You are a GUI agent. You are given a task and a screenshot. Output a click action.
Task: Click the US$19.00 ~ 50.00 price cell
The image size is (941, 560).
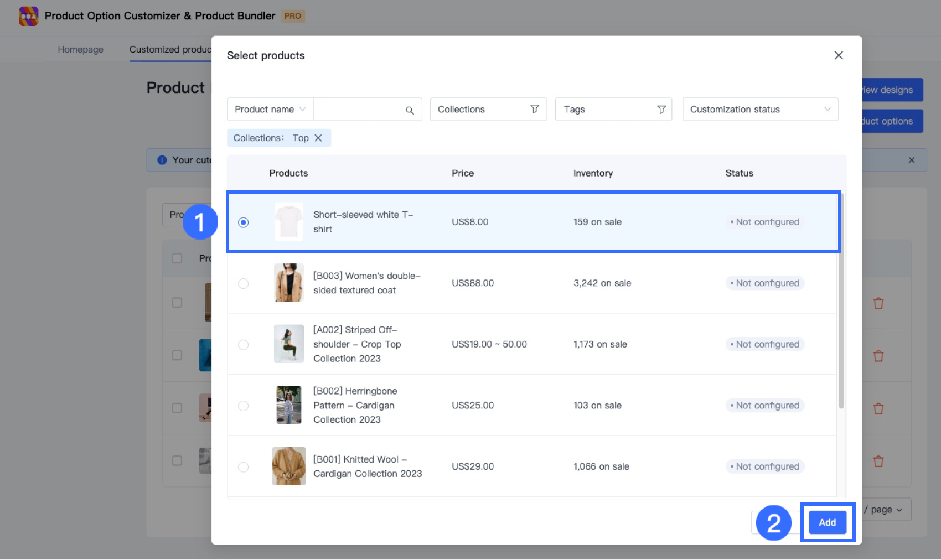(x=489, y=344)
